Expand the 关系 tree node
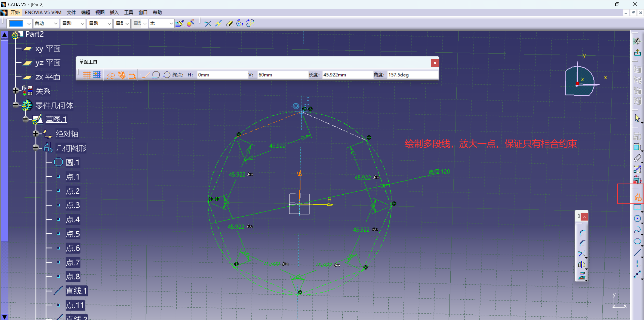Viewport: 644px width, 320px height. pos(16,91)
